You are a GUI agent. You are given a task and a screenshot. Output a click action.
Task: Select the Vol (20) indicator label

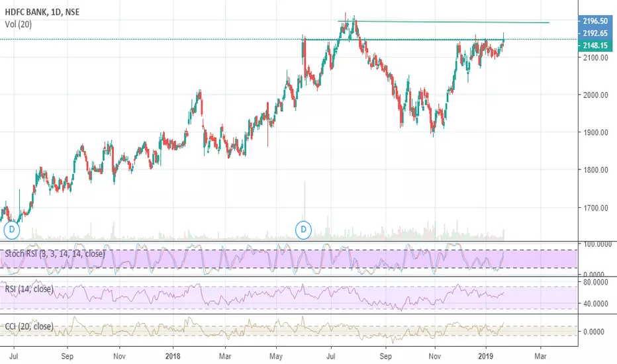[19, 24]
